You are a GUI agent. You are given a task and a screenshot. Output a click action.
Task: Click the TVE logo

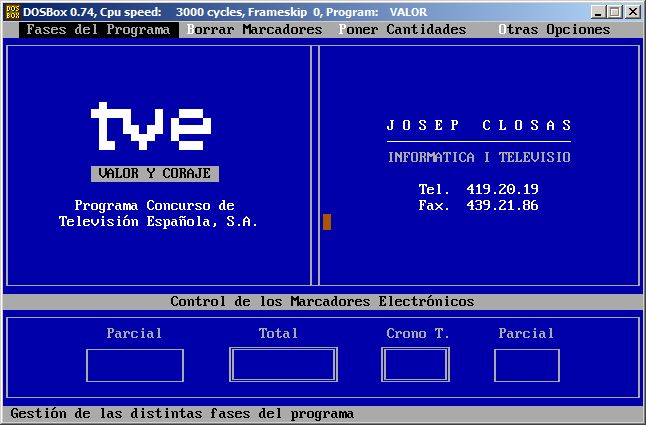(x=152, y=125)
